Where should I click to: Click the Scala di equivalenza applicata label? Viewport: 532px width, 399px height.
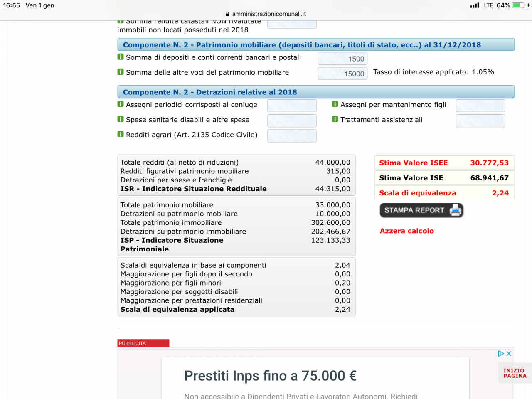click(x=177, y=309)
